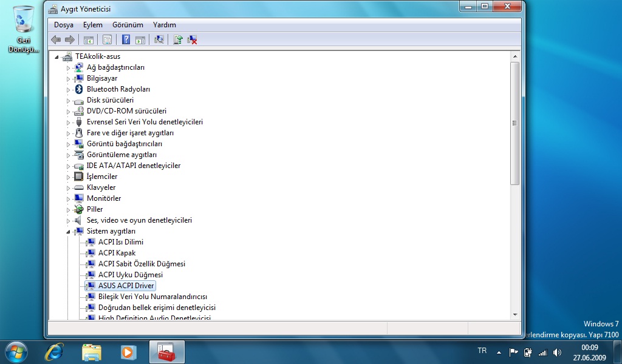Click the Device Manager toolbox taskbar button
Image resolution: width=622 pixels, height=364 pixels.
166,352
